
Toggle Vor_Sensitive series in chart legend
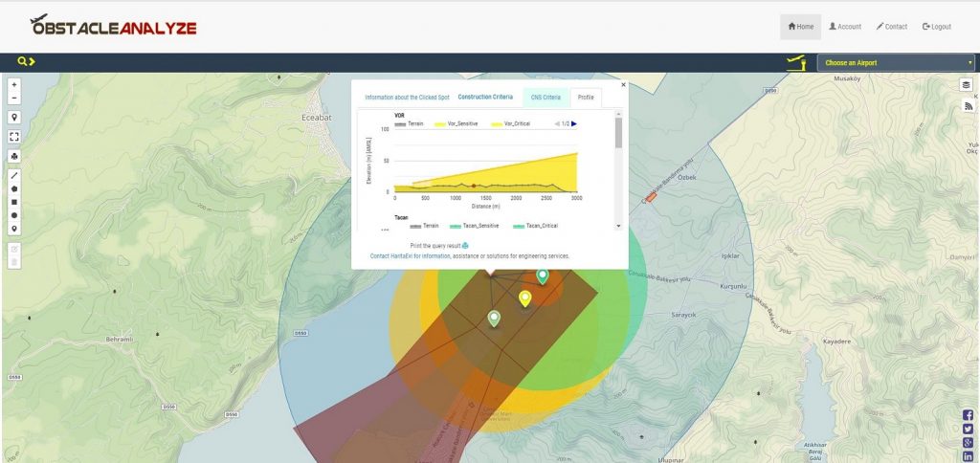point(456,123)
